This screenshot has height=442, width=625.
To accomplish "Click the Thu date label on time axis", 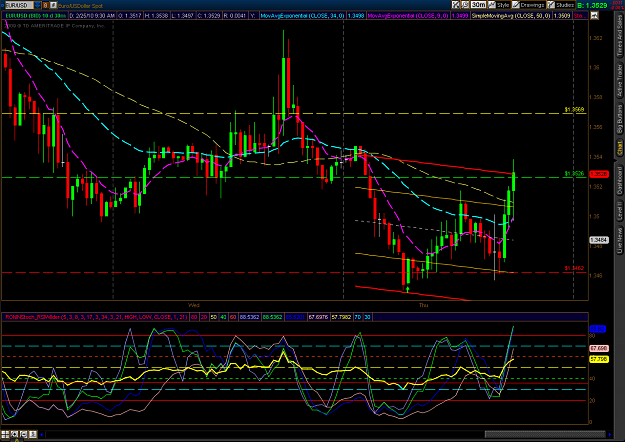I will point(423,305).
